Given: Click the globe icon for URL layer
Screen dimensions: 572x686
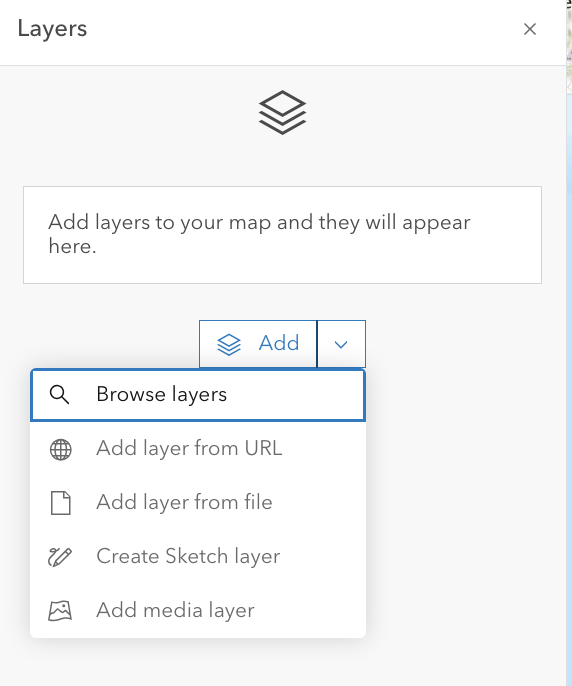Looking at the screenshot, I should tap(60, 449).
